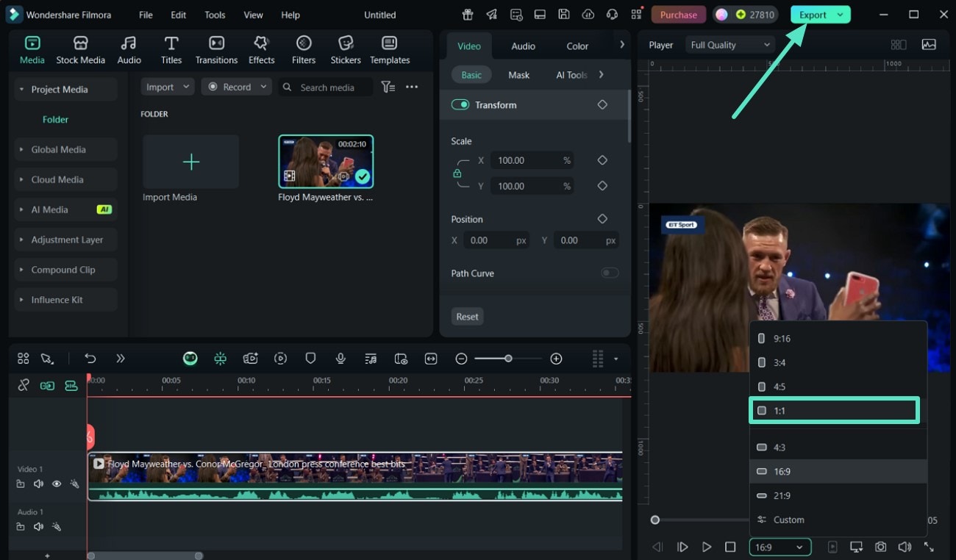The image size is (956, 560).
Task: Open the Stock Media panel
Action: pos(80,51)
